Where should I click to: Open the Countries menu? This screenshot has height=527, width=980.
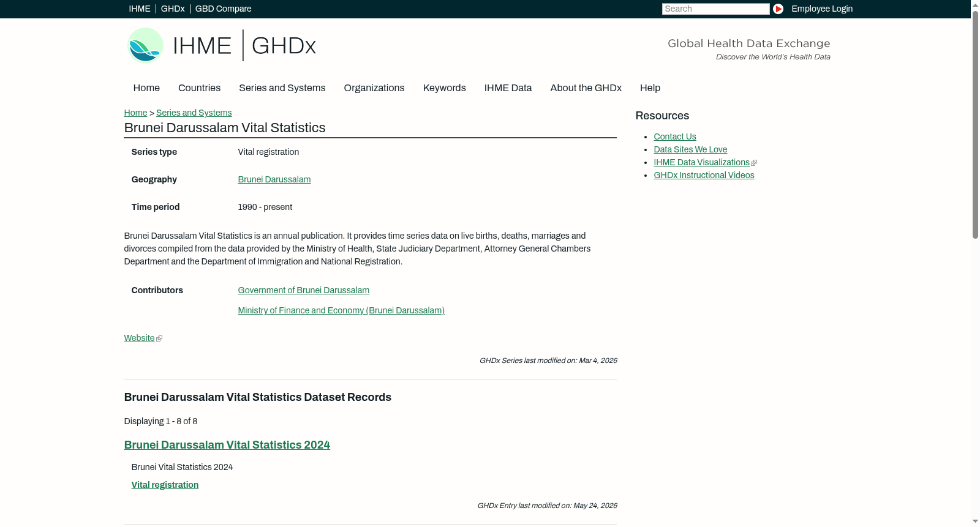coord(199,88)
